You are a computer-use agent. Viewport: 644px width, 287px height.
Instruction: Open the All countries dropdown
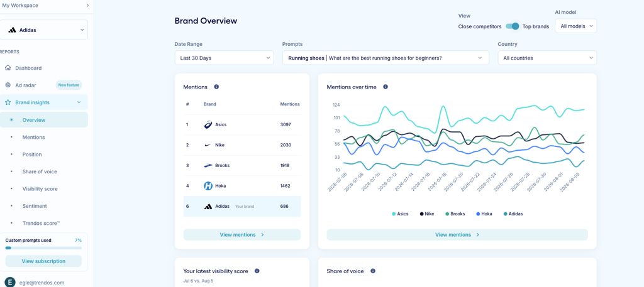point(547,58)
